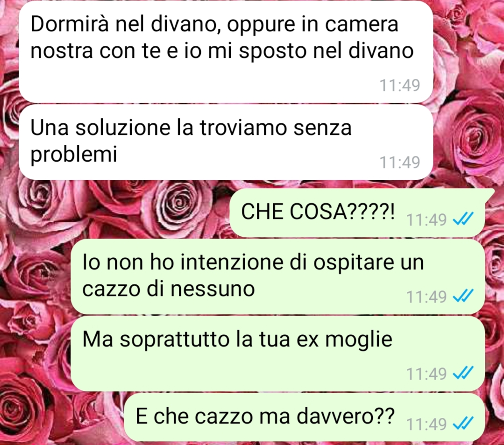
Task: Select the 'Dormirà nel divano' received message
Action: 226,52
